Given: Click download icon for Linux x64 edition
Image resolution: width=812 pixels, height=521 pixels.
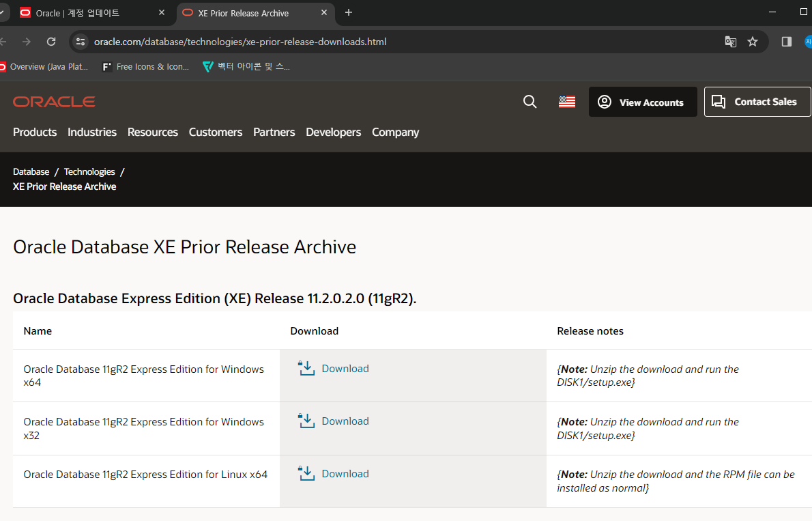Looking at the screenshot, I should point(306,473).
